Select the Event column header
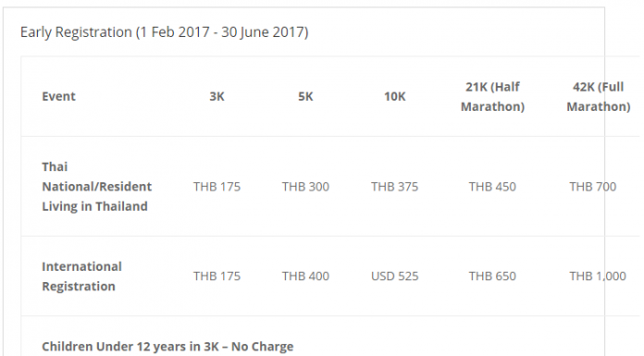Viewport: 644px width, 356px height. [x=58, y=96]
